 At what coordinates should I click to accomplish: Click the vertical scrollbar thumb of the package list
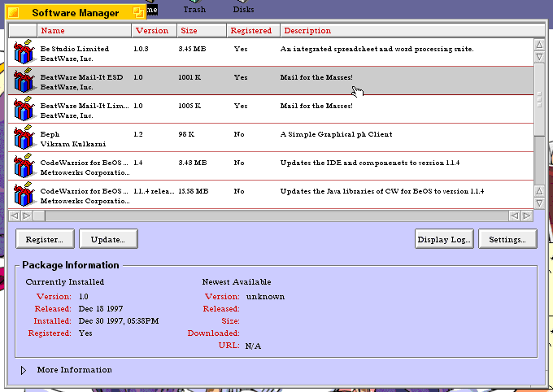tap(539, 99)
